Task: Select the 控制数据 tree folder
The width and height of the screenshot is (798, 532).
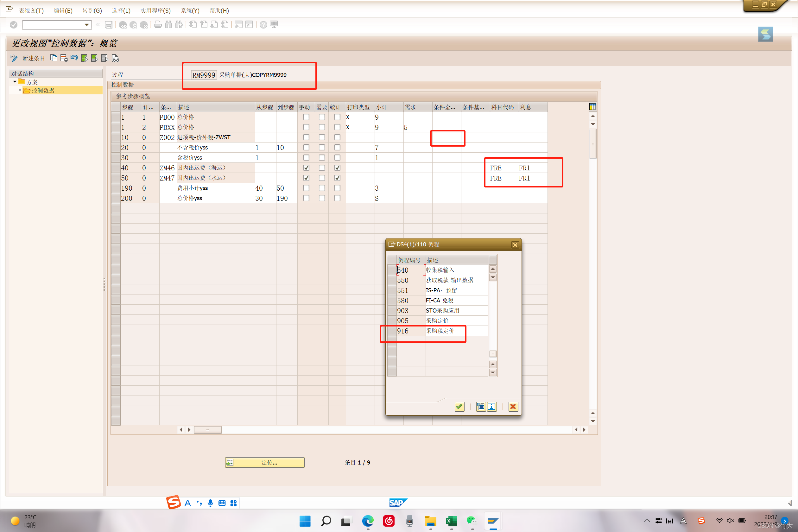Action: click(x=43, y=90)
